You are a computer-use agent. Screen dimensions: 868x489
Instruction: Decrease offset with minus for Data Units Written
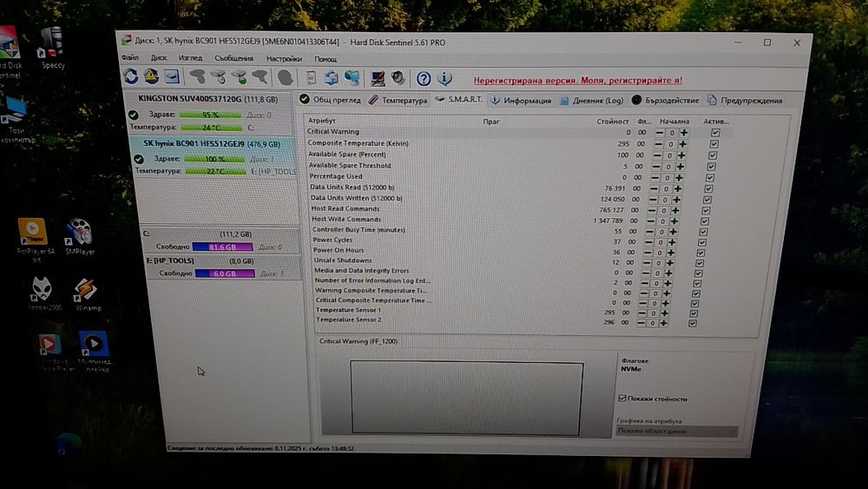tap(653, 200)
